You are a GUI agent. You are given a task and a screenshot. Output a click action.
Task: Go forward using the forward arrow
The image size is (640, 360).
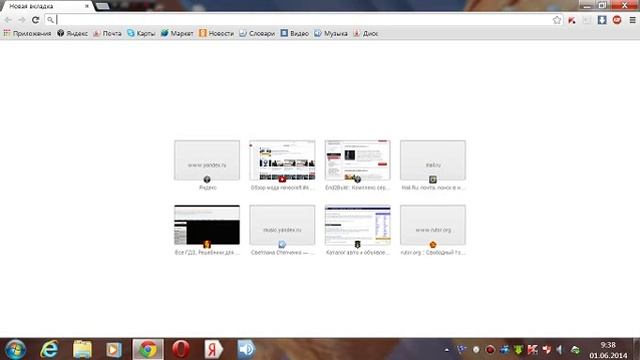[22, 20]
